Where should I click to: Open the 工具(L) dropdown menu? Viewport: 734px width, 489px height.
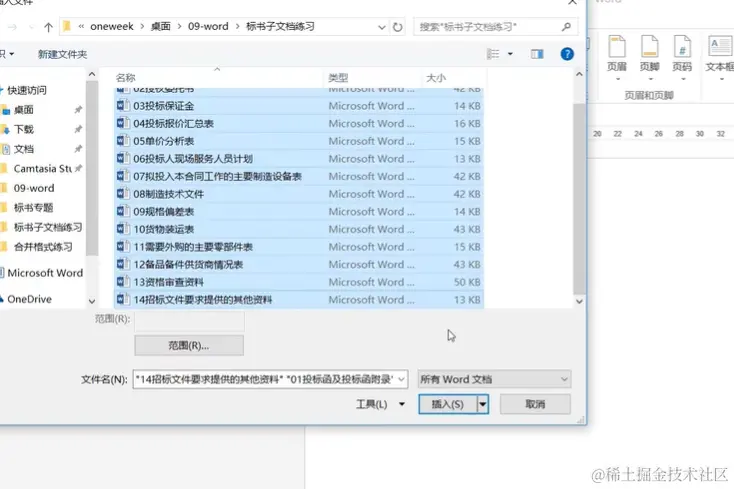(380, 404)
